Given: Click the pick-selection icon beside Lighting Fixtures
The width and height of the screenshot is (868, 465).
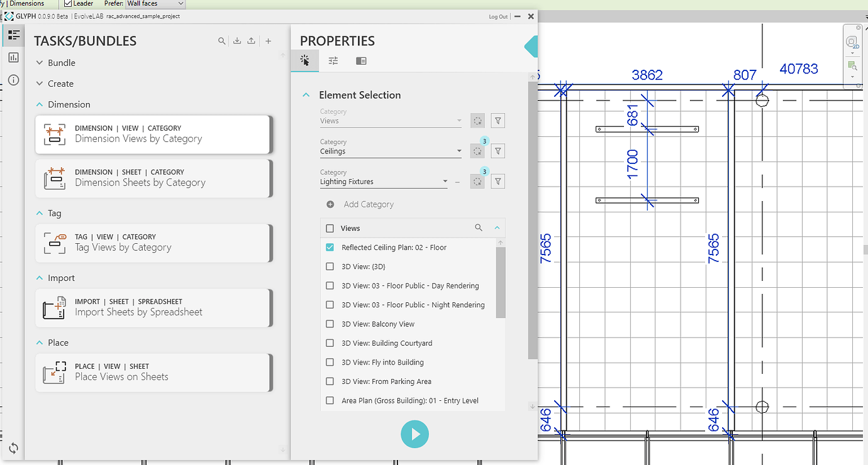Looking at the screenshot, I should pos(477,181).
